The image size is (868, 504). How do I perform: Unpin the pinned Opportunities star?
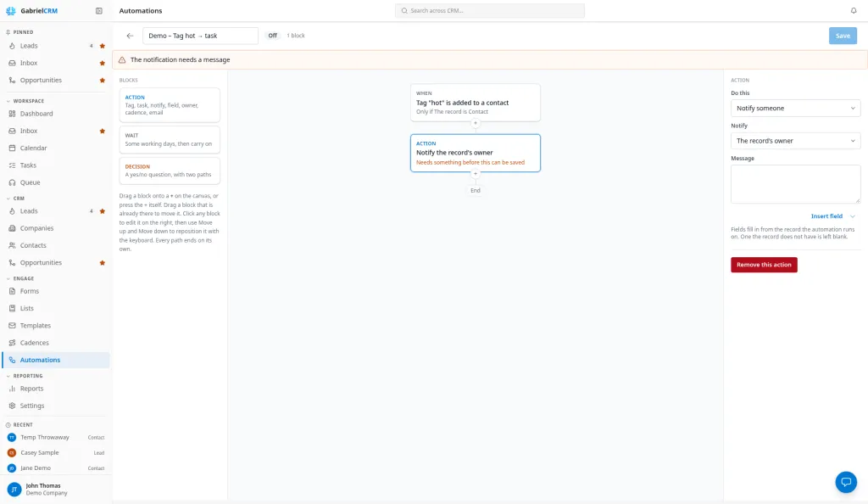(x=102, y=81)
